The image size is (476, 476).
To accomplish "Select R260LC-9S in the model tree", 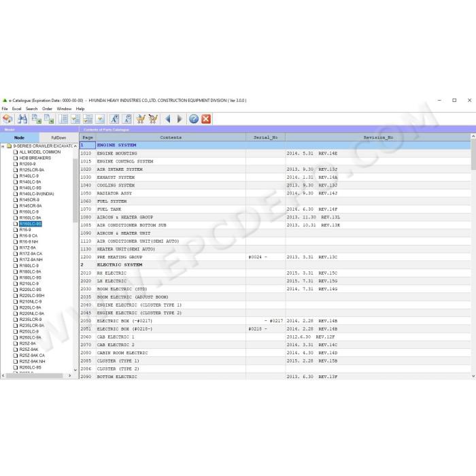I will pyautogui.click(x=30, y=367).
